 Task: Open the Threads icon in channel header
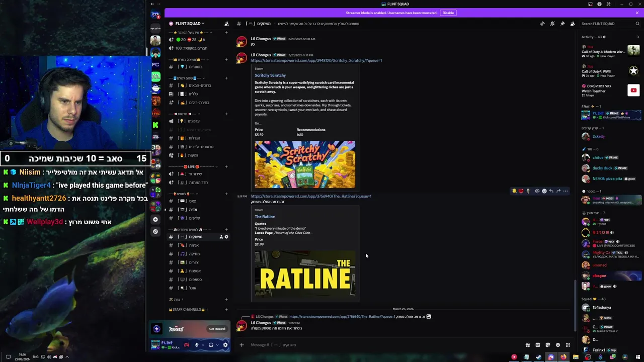point(542,24)
